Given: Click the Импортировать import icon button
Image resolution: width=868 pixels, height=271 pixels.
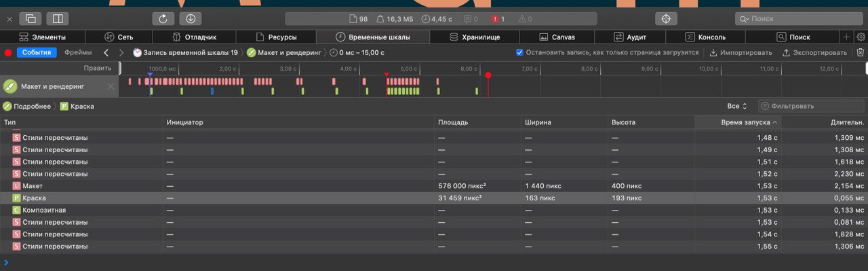Looking at the screenshot, I should point(741,52).
